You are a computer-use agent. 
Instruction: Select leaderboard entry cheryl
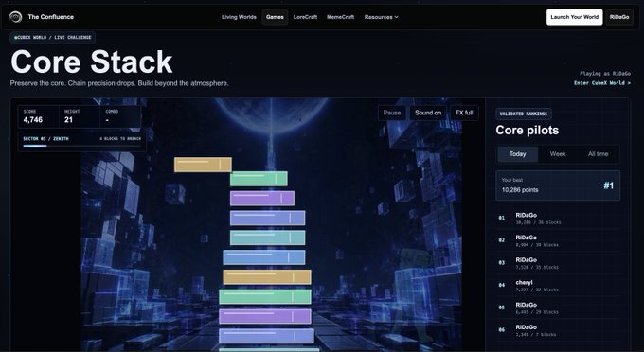pyautogui.click(x=558, y=286)
